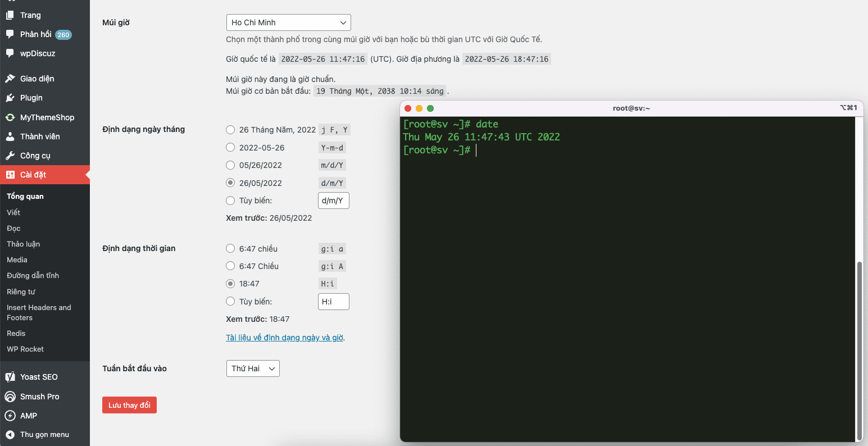
Task: Expand the Tuần bắt đầu vào dropdown
Action: [x=252, y=368]
